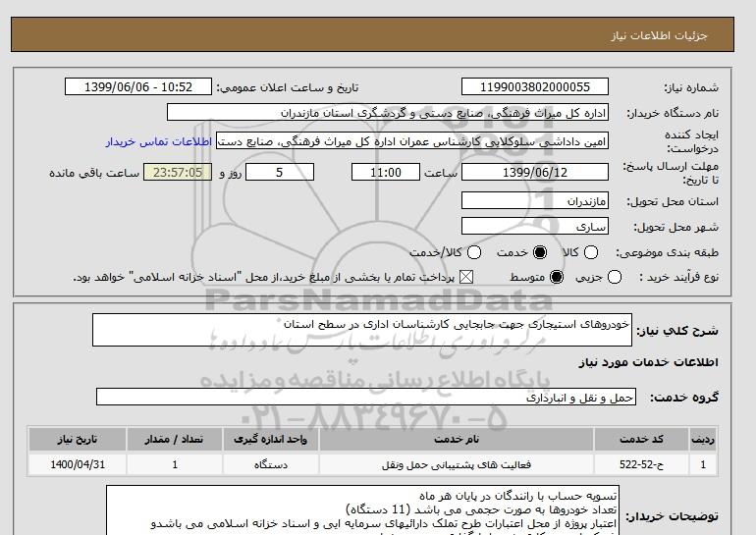
Task: Click the ساعت باقی مانده label
Action: pyautogui.click(x=94, y=173)
